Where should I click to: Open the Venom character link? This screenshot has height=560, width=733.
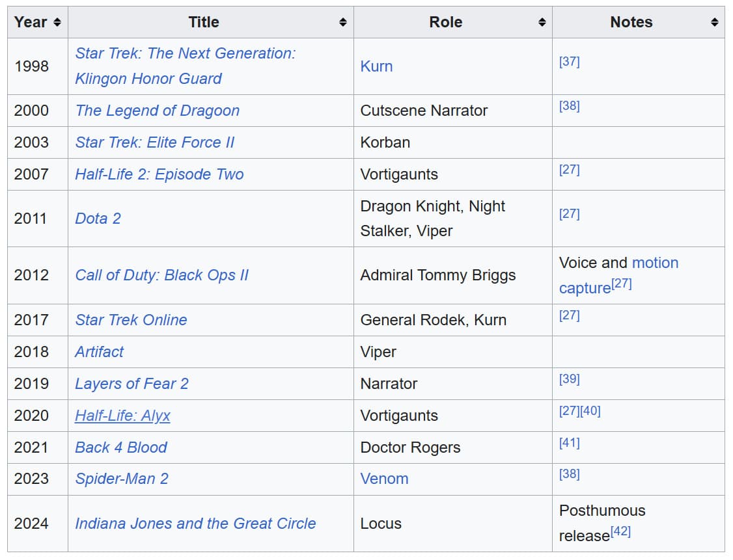click(x=384, y=479)
